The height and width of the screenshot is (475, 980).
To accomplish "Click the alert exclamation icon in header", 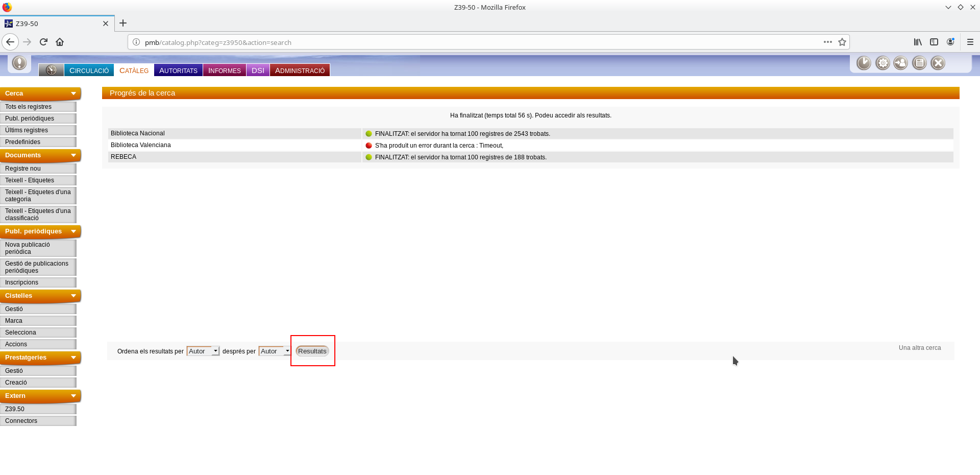I will (x=19, y=63).
